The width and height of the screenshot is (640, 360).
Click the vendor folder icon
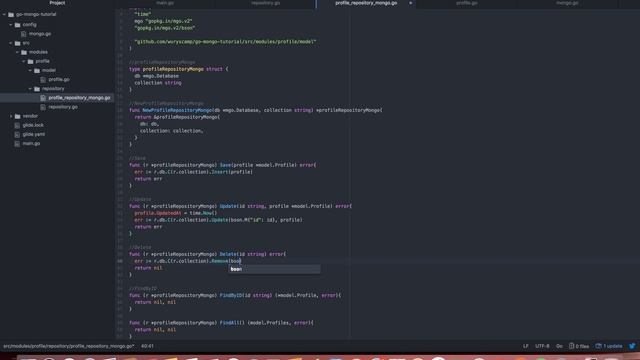click(18, 116)
